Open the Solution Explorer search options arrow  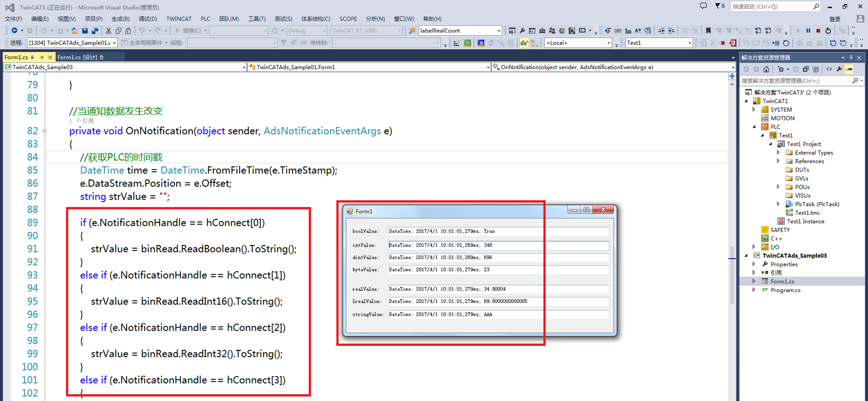click(x=861, y=81)
